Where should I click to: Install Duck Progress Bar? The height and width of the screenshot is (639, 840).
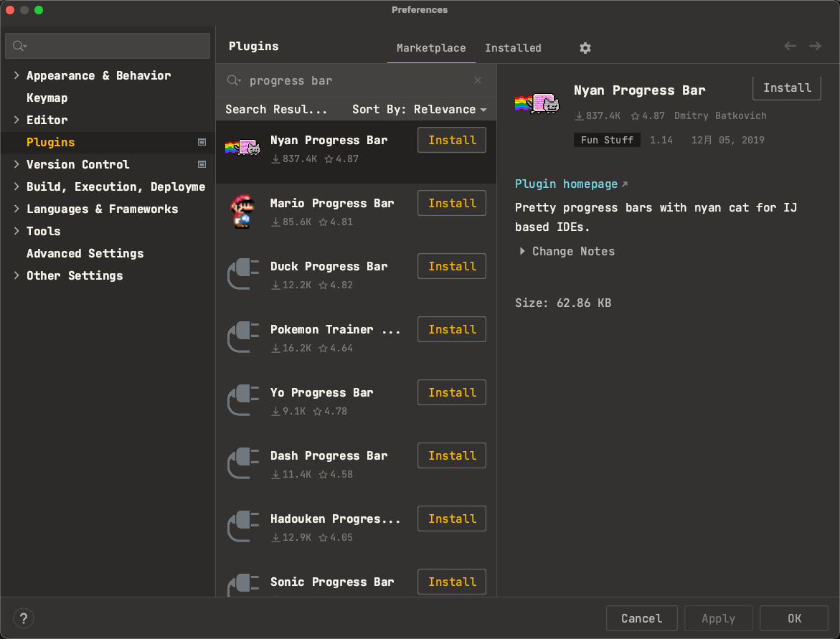pos(452,266)
